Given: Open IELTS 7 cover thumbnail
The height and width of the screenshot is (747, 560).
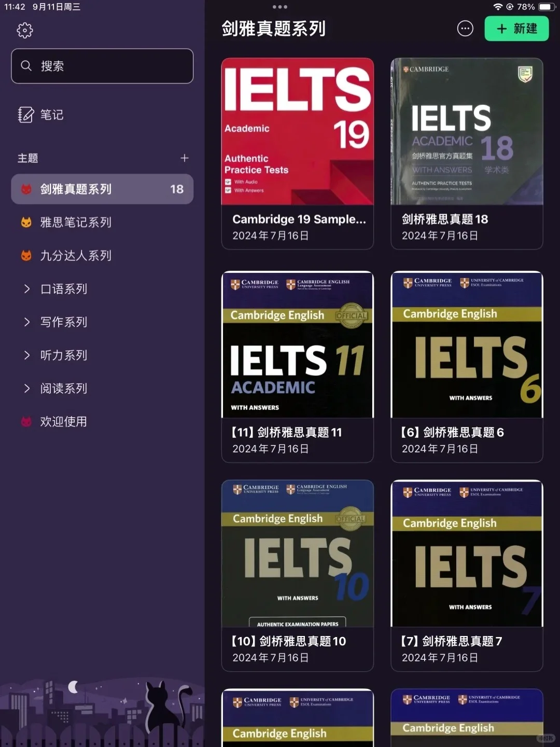Looking at the screenshot, I should click(x=467, y=554).
